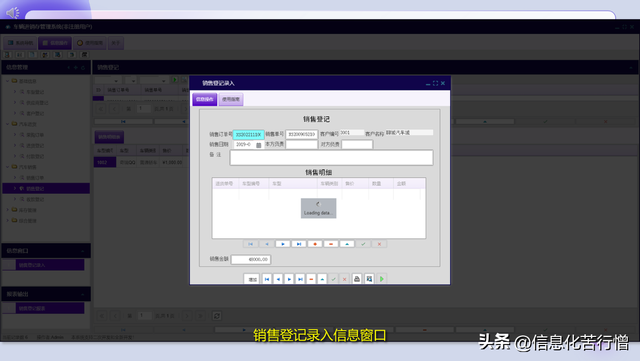Click 车型 column header in 销售明细 grid

293,184
